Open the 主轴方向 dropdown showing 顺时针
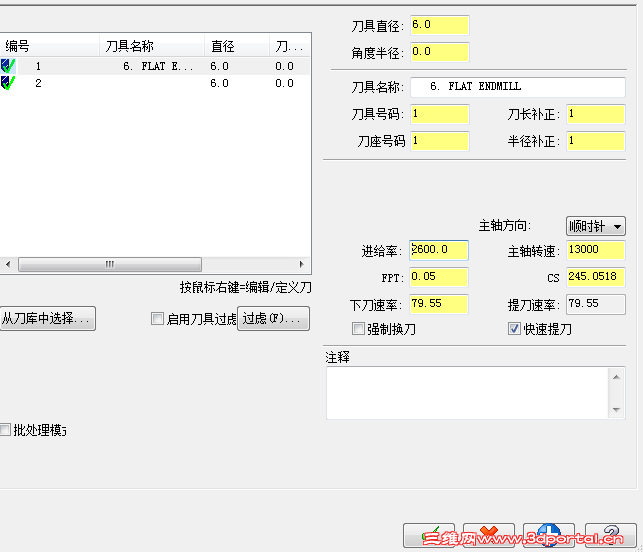The image size is (643, 552). click(x=595, y=226)
